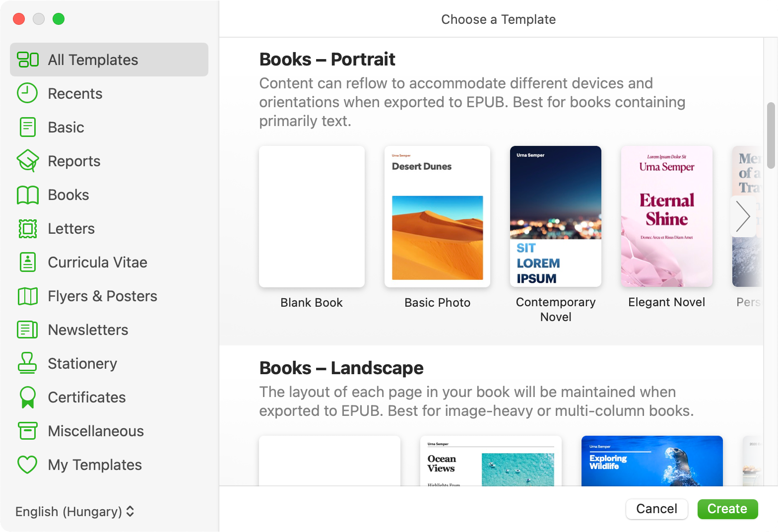
Task: Click the Basic document icon
Action: 27,127
